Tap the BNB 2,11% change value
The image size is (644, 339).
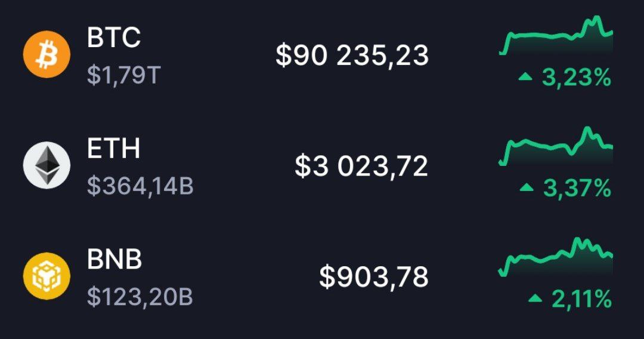(581, 298)
